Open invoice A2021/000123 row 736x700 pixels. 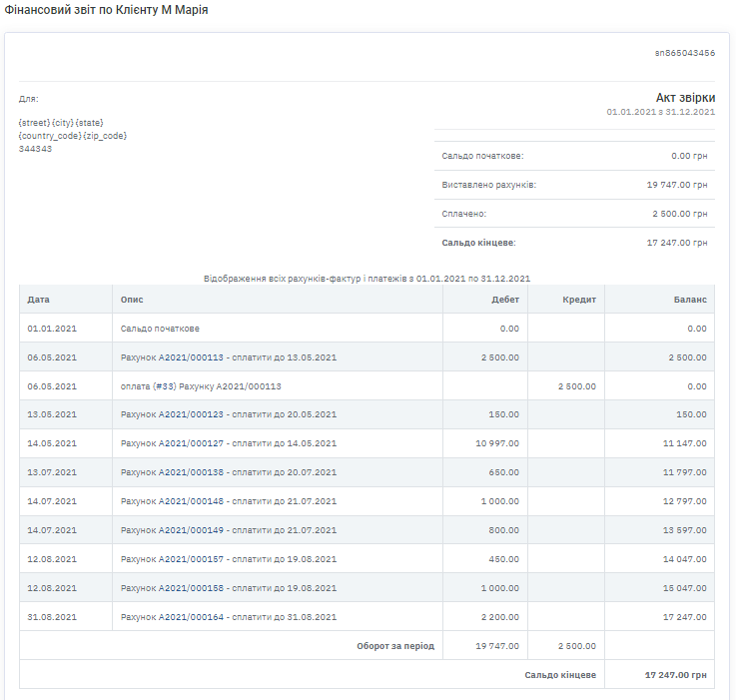(x=228, y=415)
